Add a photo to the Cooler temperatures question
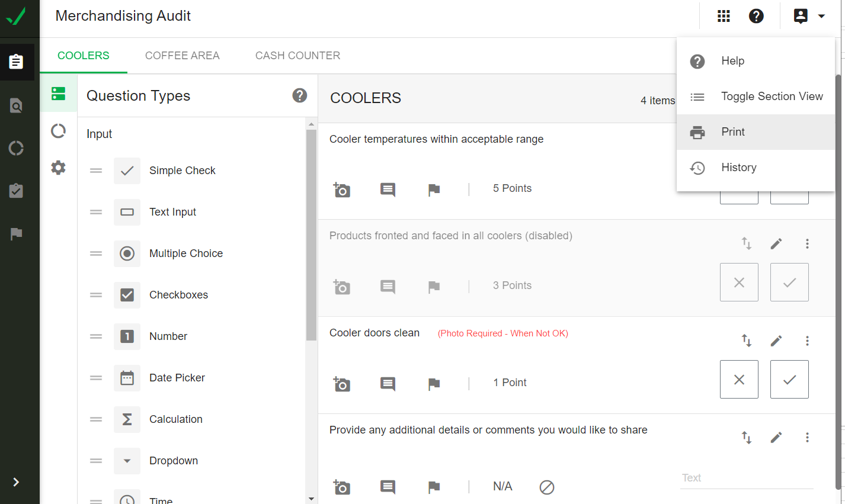Viewport: 845px width, 504px height. click(342, 190)
